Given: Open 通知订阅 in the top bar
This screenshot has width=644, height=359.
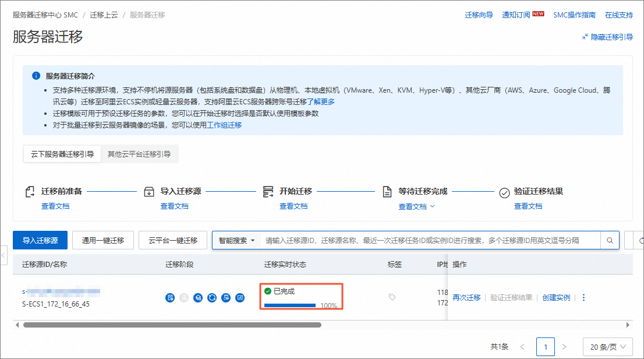Looking at the screenshot, I should point(516,15).
